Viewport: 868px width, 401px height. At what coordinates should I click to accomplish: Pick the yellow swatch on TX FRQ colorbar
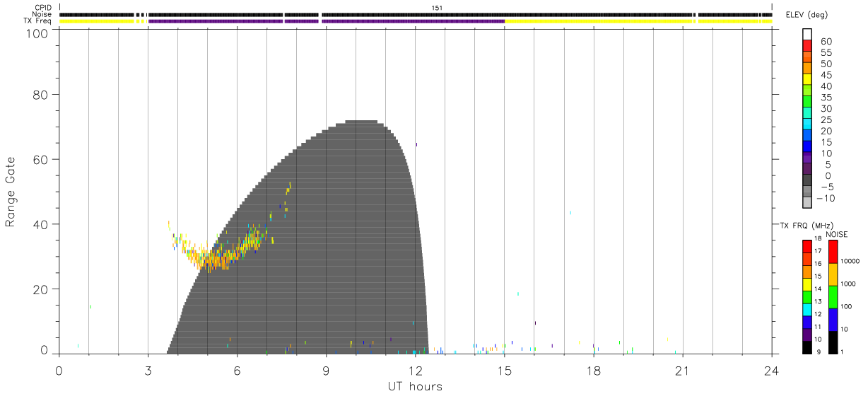click(807, 285)
